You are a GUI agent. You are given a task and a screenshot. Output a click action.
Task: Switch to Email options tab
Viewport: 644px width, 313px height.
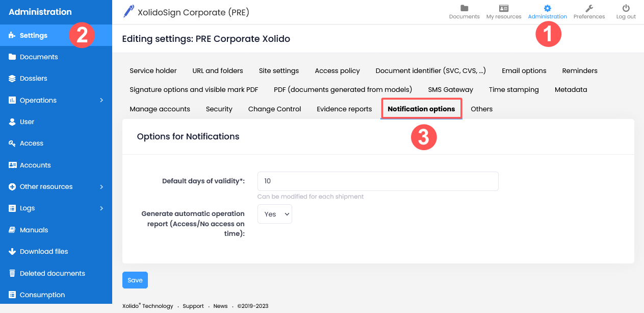tap(524, 70)
